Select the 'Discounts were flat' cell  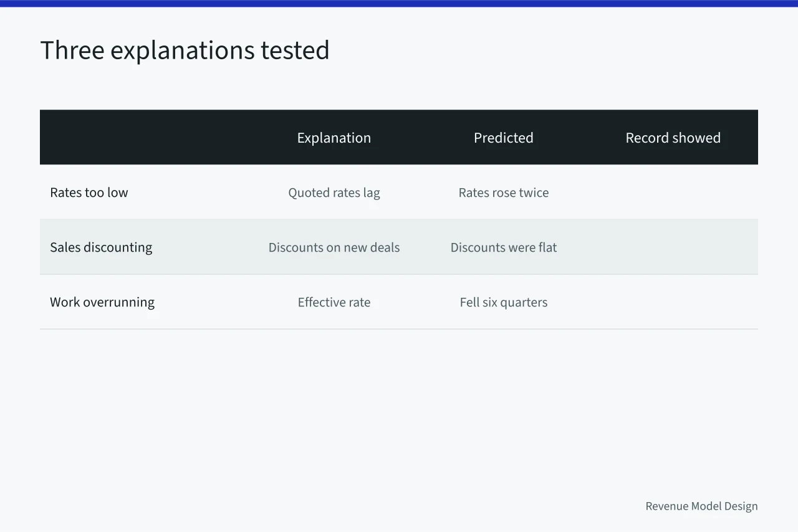point(504,247)
